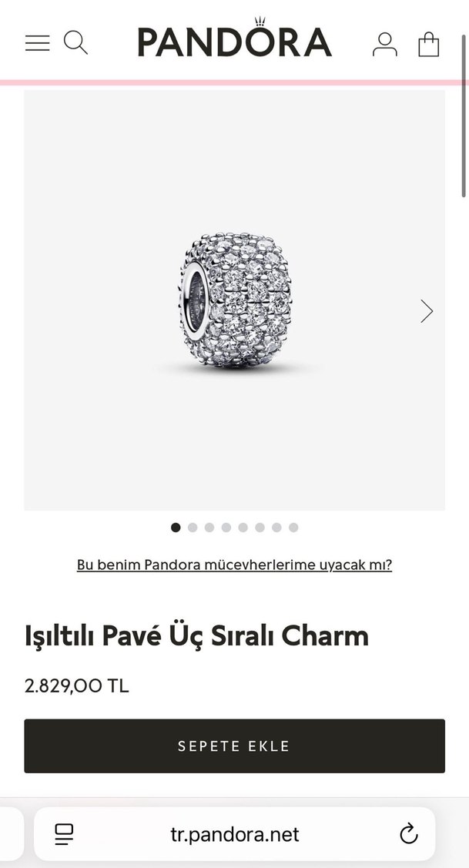Open the browser reader page icon

pos(64,834)
